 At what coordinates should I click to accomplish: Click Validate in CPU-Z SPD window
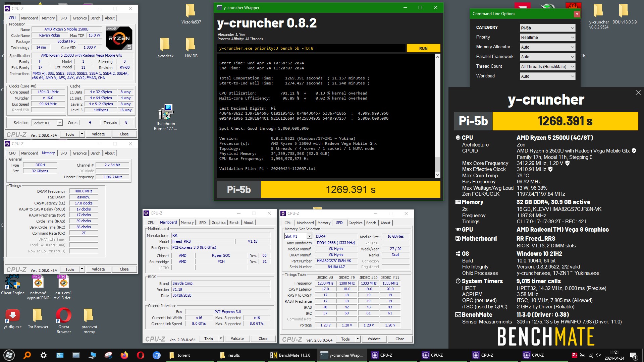pyautogui.click(x=374, y=339)
